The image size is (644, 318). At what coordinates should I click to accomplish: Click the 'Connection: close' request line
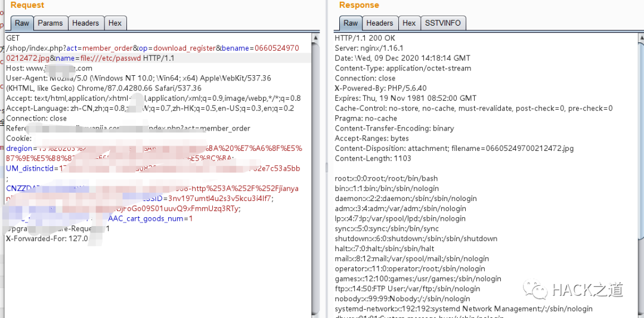[x=36, y=118]
